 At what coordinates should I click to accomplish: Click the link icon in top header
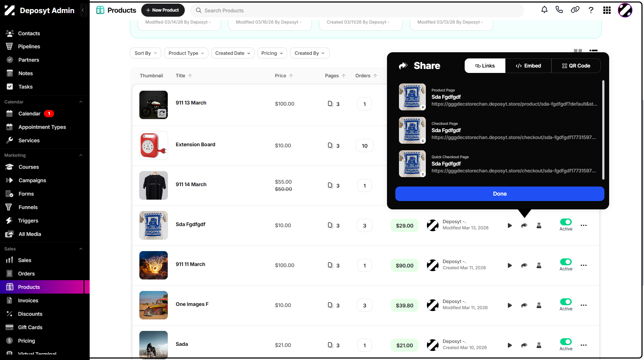575,10
